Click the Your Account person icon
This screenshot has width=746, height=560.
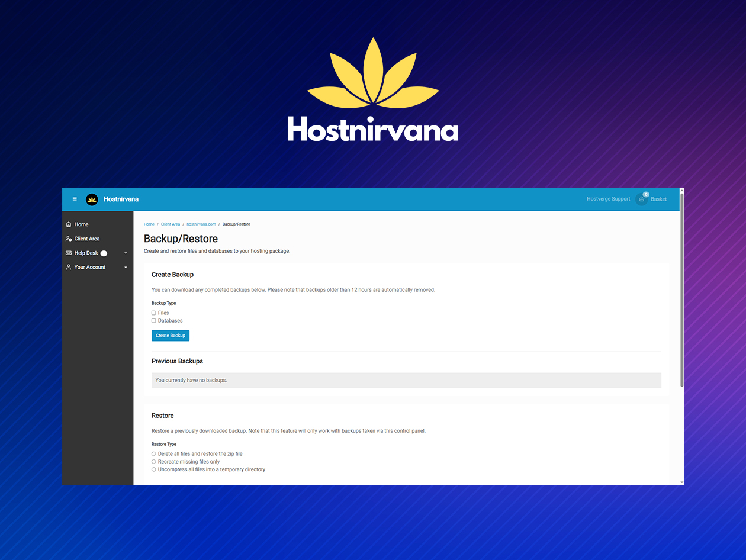(x=68, y=267)
